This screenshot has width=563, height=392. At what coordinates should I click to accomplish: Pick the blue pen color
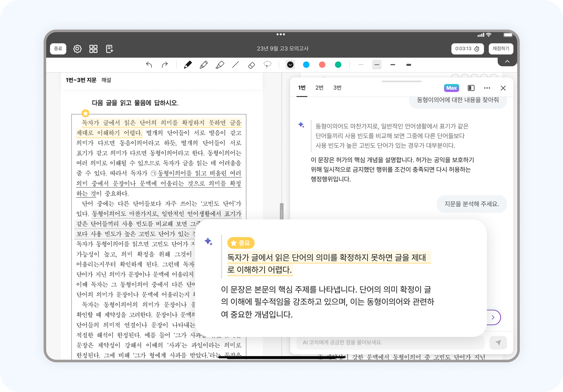pyautogui.click(x=306, y=65)
